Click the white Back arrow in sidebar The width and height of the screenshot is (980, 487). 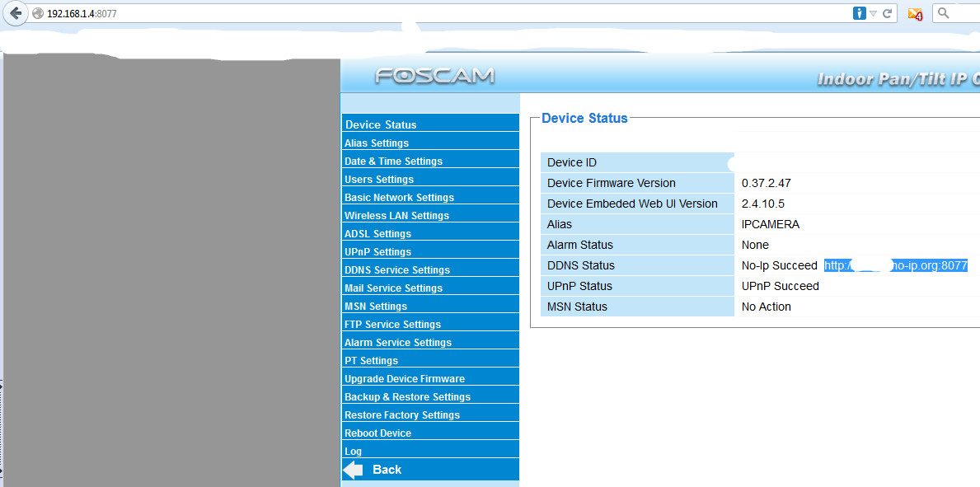(x=354, y=470)
